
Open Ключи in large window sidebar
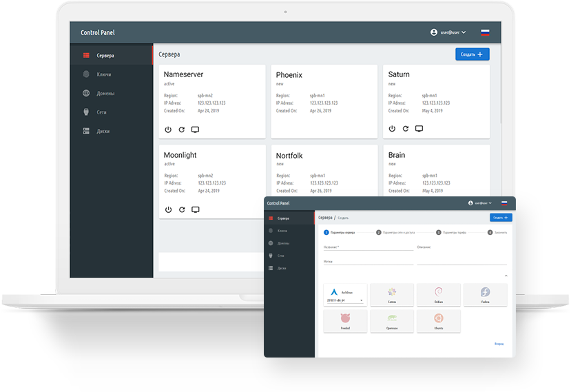111,74
